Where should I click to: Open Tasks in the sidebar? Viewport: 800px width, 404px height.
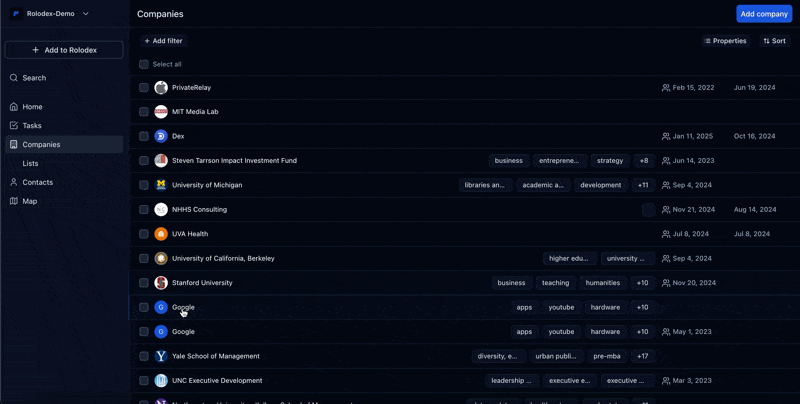click(x=32, y=125)
